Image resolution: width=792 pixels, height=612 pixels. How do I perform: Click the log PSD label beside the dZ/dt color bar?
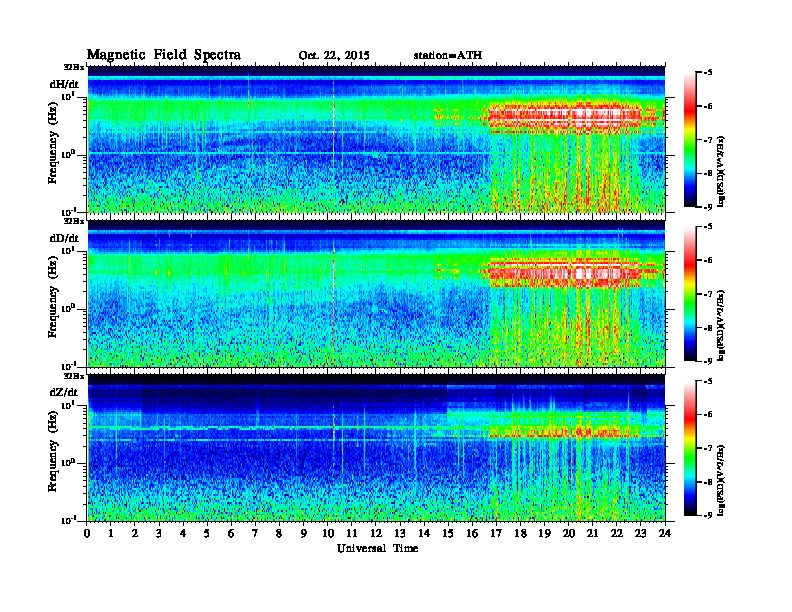coord(721,479)
